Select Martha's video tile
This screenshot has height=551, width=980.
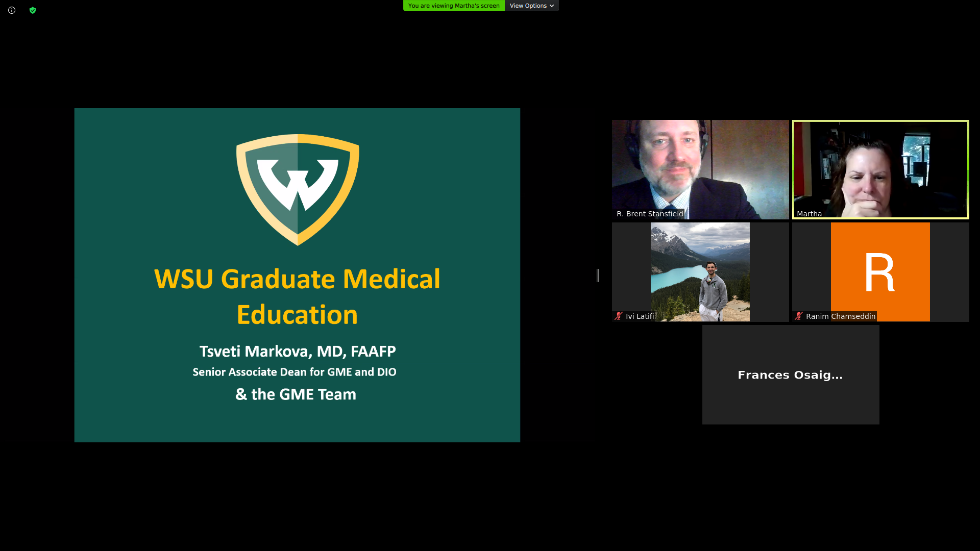tap(880, 169)
